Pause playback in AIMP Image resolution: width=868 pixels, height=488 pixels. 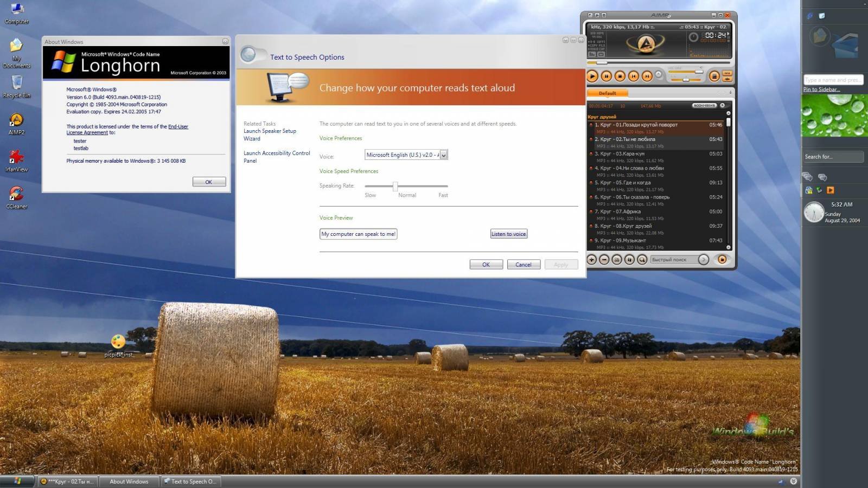point(607,76)
